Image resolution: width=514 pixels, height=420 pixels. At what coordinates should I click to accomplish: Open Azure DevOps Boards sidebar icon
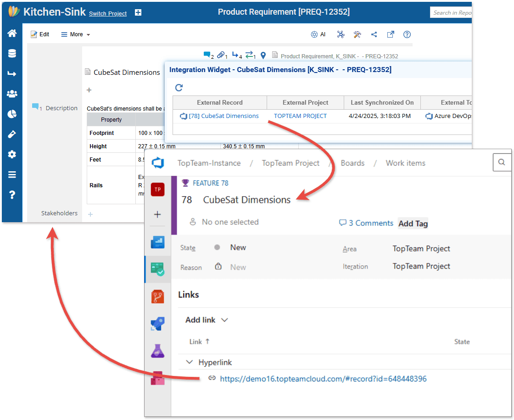pos(158,269)
